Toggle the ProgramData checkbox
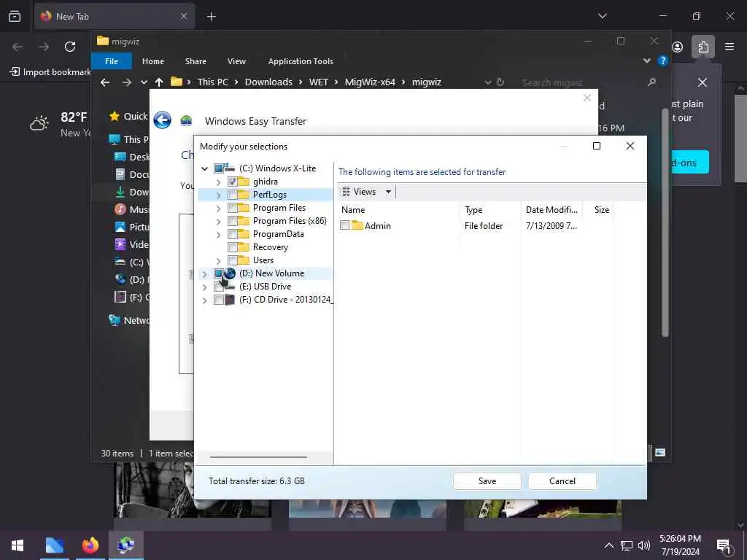Viewport: 747px width, 560px height. pos(233,234)
